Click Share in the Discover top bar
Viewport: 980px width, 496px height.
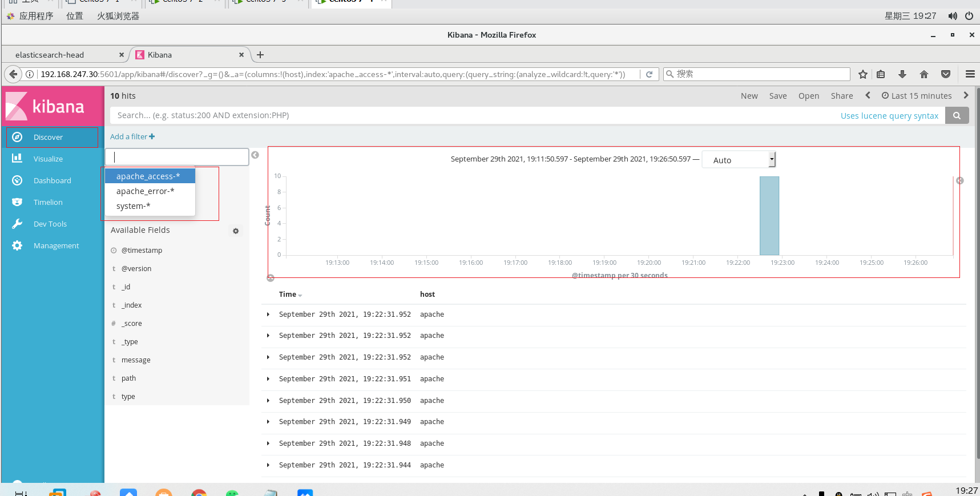(x=842, y=96)
